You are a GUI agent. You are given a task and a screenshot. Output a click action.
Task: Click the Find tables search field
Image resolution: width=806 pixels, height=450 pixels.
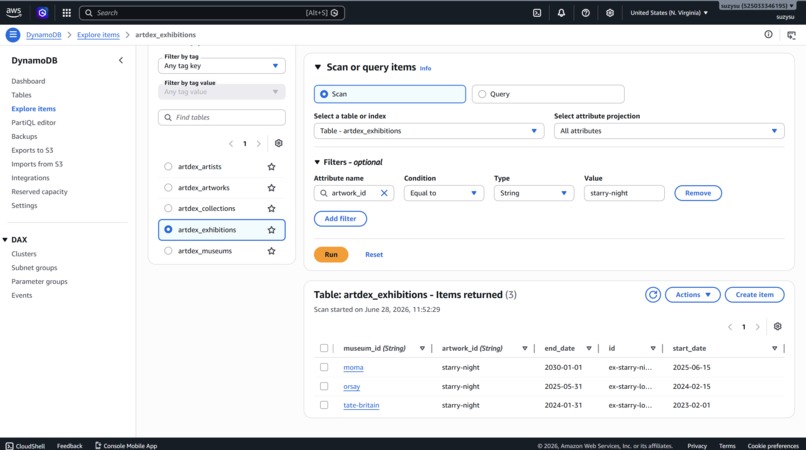pyautogui.click(x=222, y=117)
